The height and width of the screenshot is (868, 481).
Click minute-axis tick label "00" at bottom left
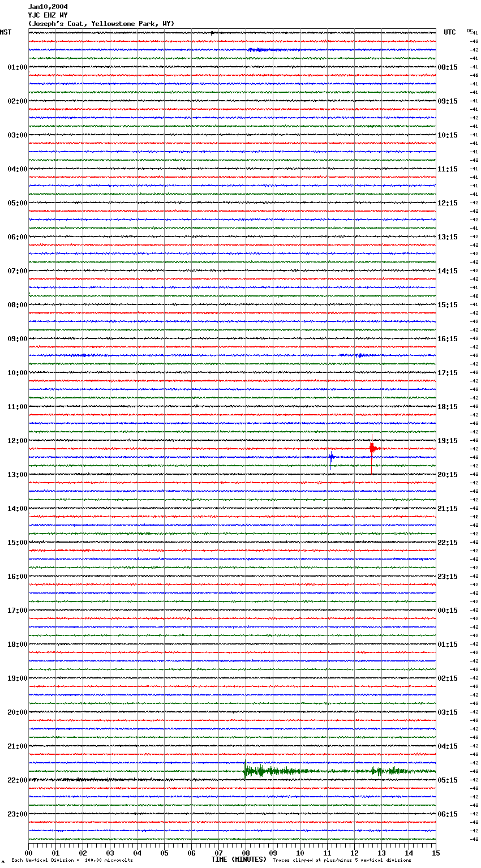[x=28, y=853]
